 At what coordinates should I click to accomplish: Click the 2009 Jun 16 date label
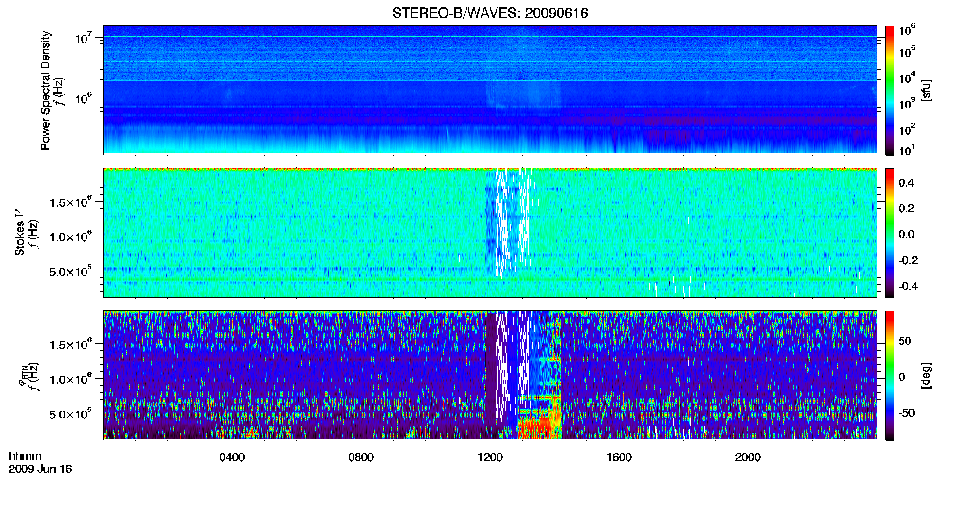click(x=40, y=469)
